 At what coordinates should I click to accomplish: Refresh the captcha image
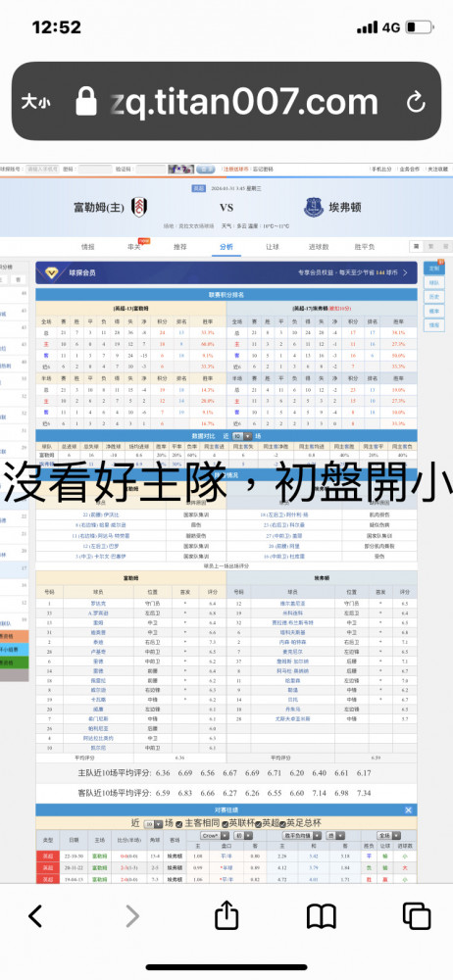click(180, 170)
